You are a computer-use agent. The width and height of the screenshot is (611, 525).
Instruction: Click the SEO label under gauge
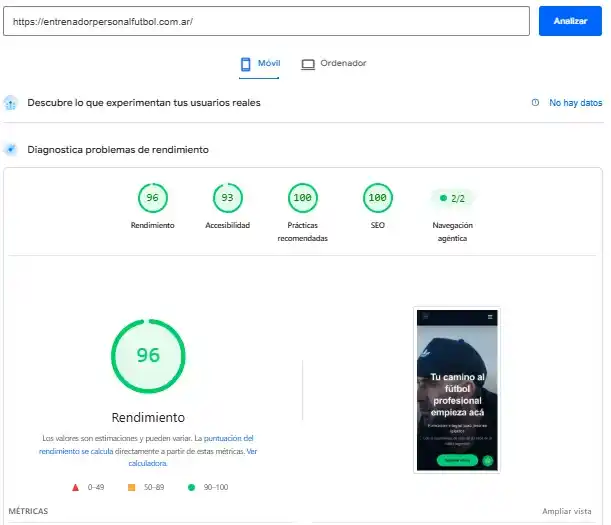(x=378, y=225)
